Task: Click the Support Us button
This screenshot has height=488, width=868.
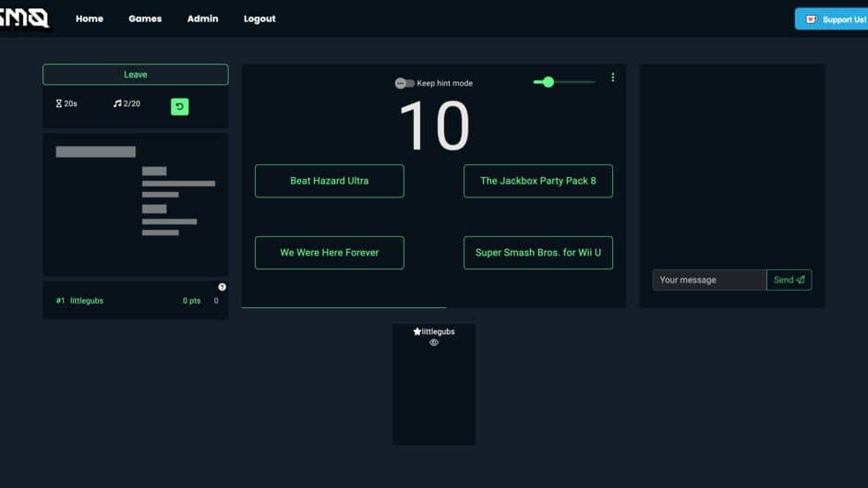Action: [831, 19]
